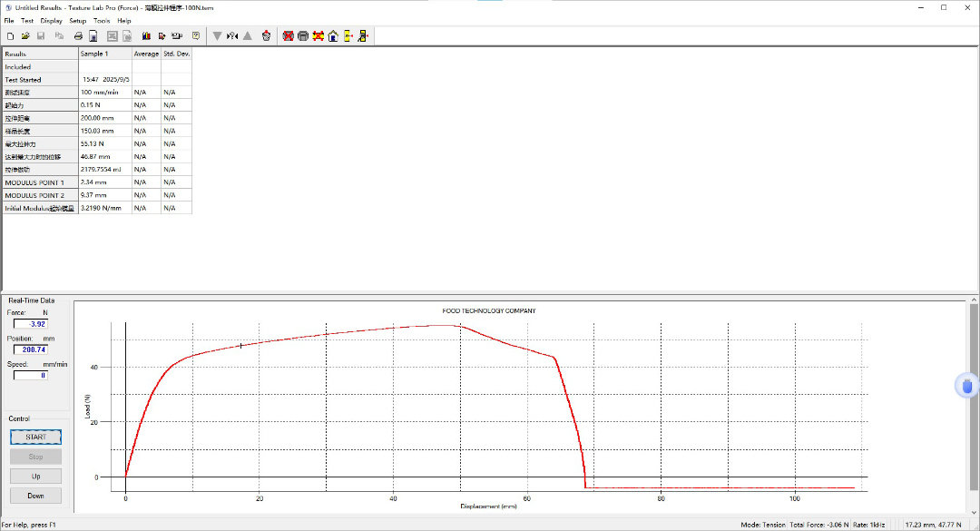Screen dimensions: 980x531
Task: Click the 100 mm/min value cell
Action: point(105,93)
